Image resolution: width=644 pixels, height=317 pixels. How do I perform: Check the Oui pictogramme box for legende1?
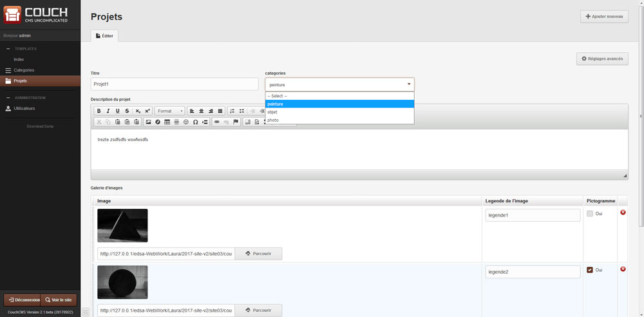click(x=590, y=213)
